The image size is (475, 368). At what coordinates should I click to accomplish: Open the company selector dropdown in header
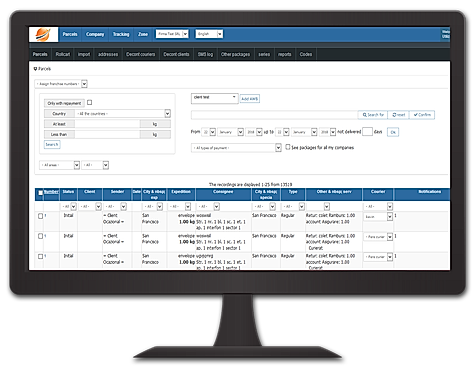172,34
